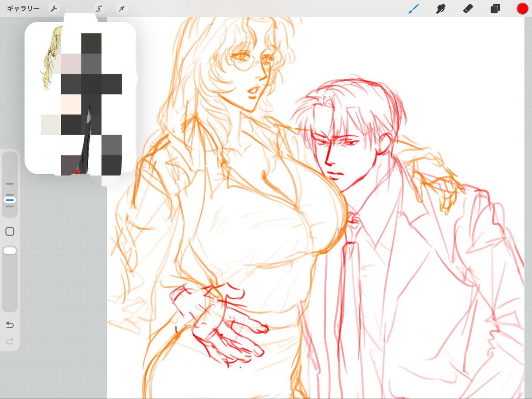Activate the Transform arrow tool
The width and height of the screenshot is (532, 399).
121,9
